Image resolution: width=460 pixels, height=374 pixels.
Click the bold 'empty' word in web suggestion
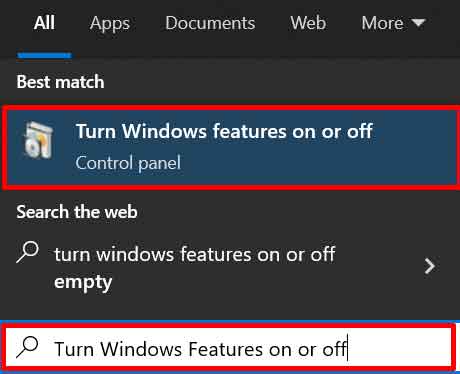tap(83, 283)
